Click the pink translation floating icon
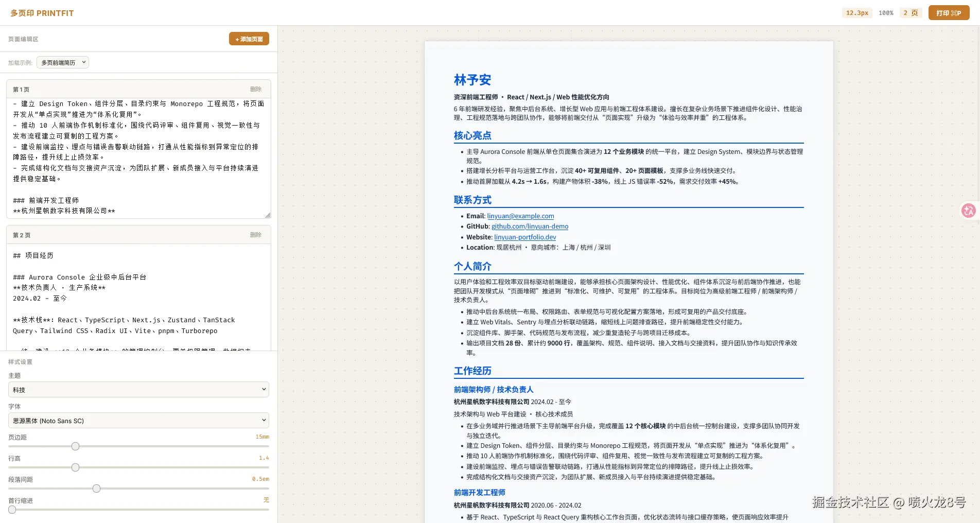The width and height of the screenshot is (980, 523). click(969, 211)
